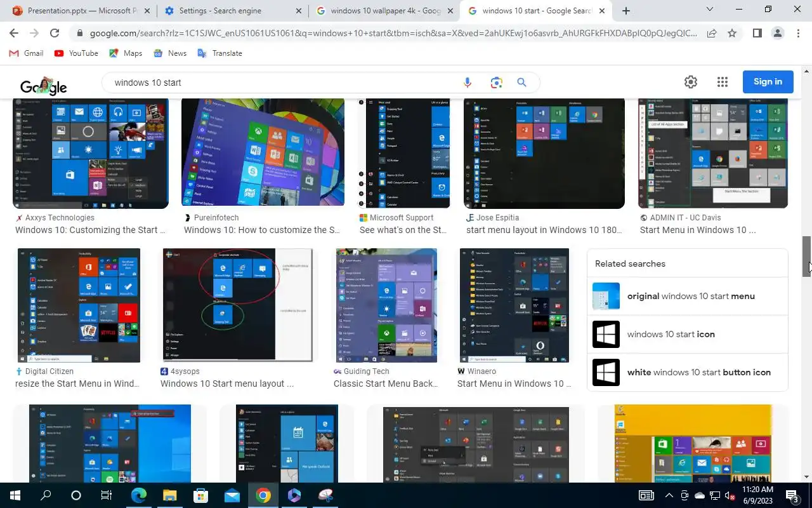Open Jose Espitia start menu layout image

[x=544, y=154]
